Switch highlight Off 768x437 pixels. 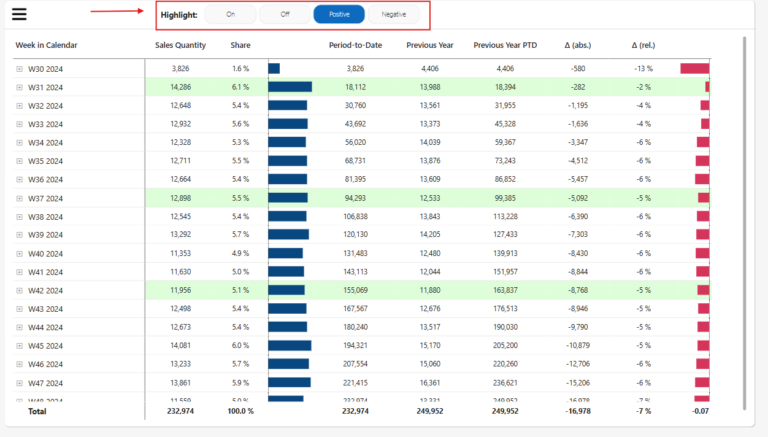285,14
